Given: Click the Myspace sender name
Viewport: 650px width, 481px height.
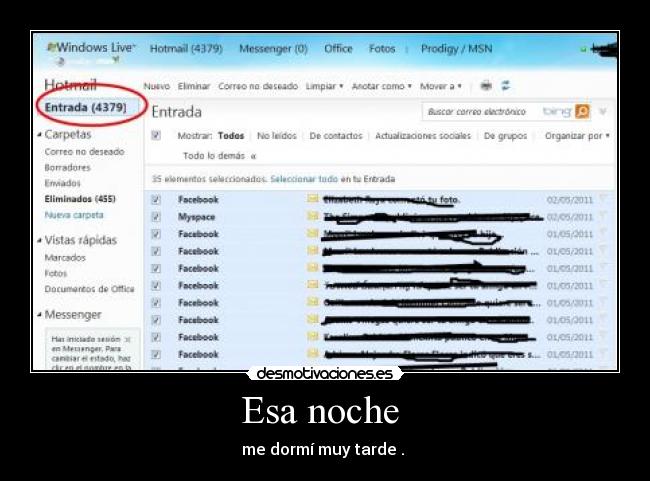Looking at the screenshot, I should tap(196, 217).
